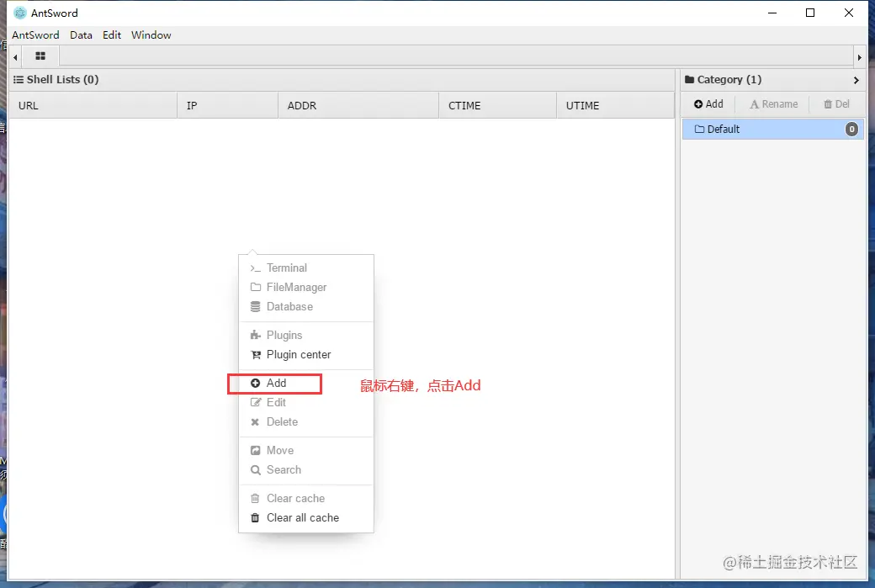
Task: Sort by the ADDR column header
Action: point(358,105)
